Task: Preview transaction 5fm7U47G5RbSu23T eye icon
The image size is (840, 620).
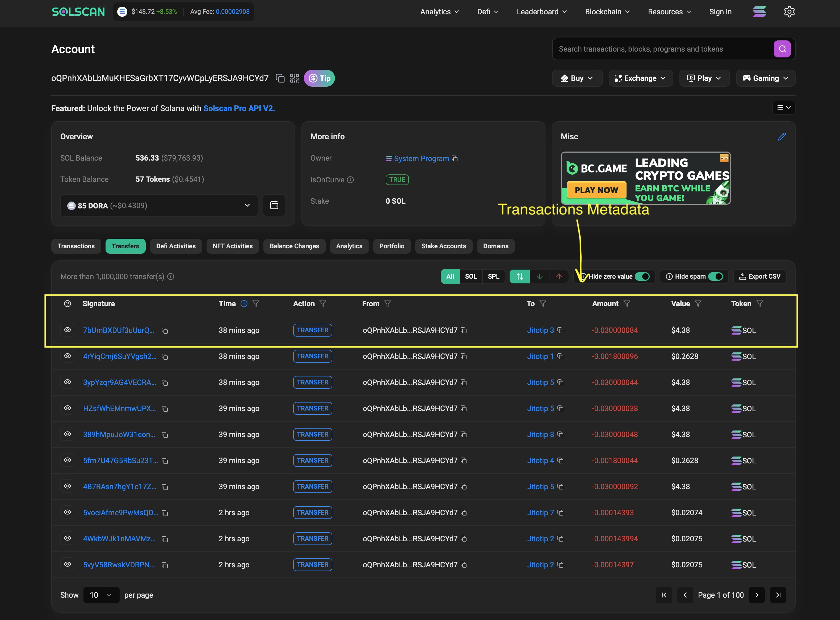Action: pos(68,460)
